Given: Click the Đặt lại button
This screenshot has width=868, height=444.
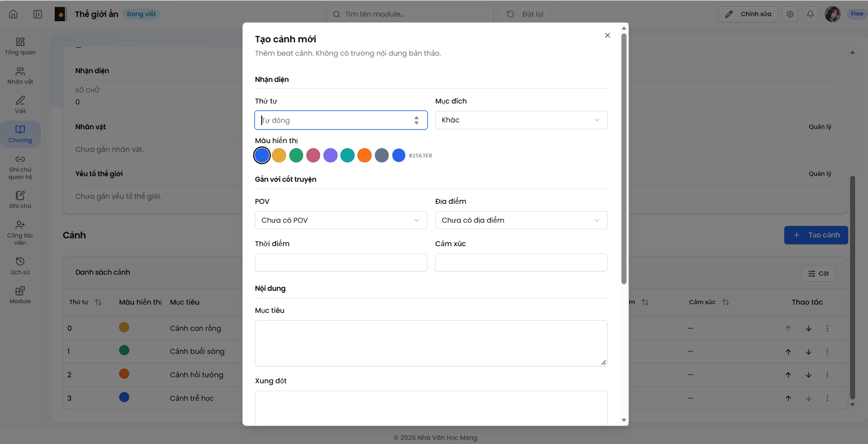Looking at the screenshot, I should [x=524, y=14].
